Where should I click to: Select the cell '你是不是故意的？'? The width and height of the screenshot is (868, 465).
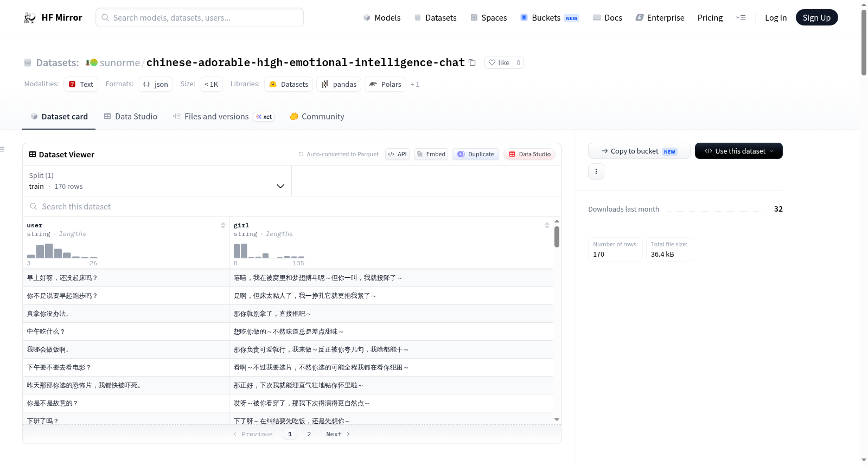click(126, 403)
